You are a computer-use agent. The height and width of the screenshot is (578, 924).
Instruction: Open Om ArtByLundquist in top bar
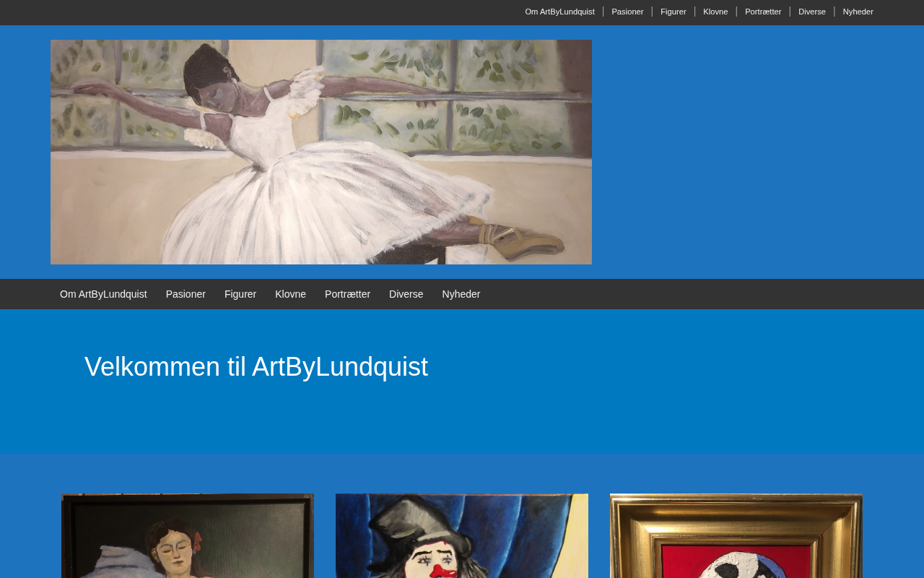pos(559,12)
